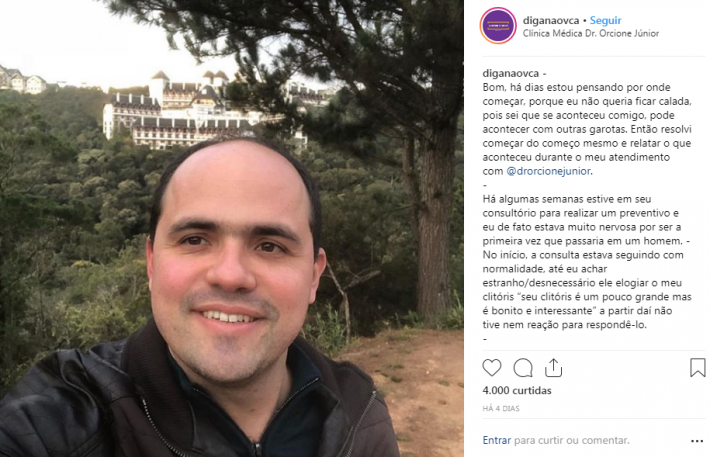Click the 'para curtir ou comentar' field
The image size is (710, 457).
[x=571, y=440]
